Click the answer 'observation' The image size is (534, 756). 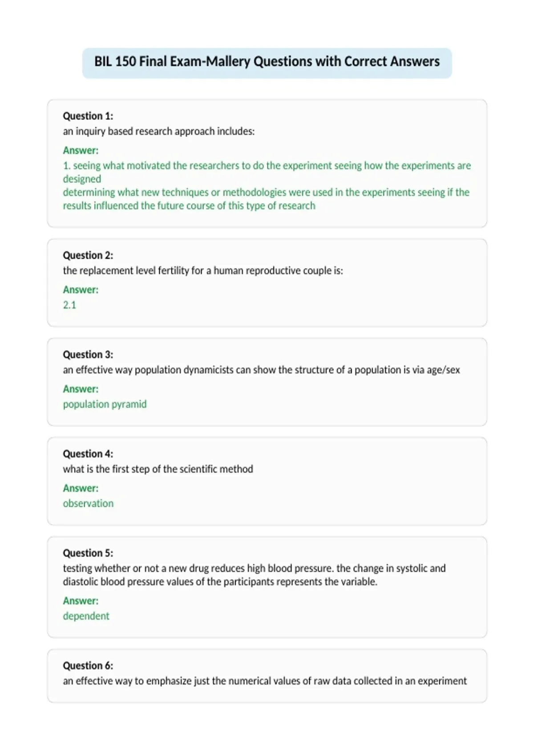pos(88,503)
